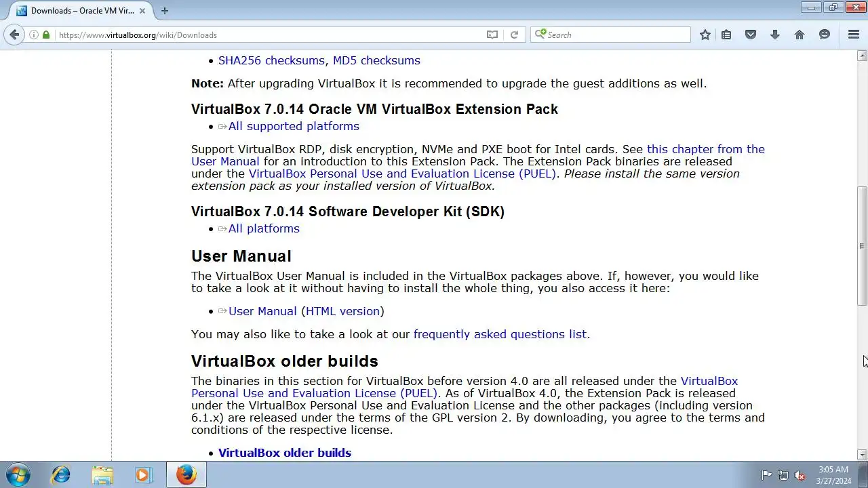Viewport: 868px width, 488px height.
Task: Save page to Pocket icon
Action: tap(751, 35)
